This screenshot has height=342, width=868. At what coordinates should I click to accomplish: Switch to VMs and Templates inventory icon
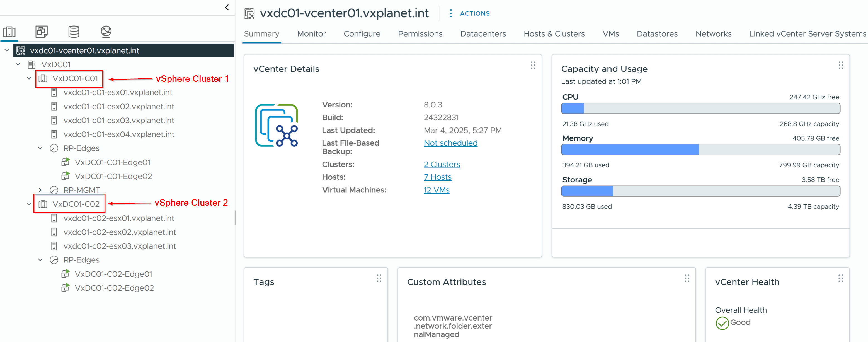tap(42, 32)
